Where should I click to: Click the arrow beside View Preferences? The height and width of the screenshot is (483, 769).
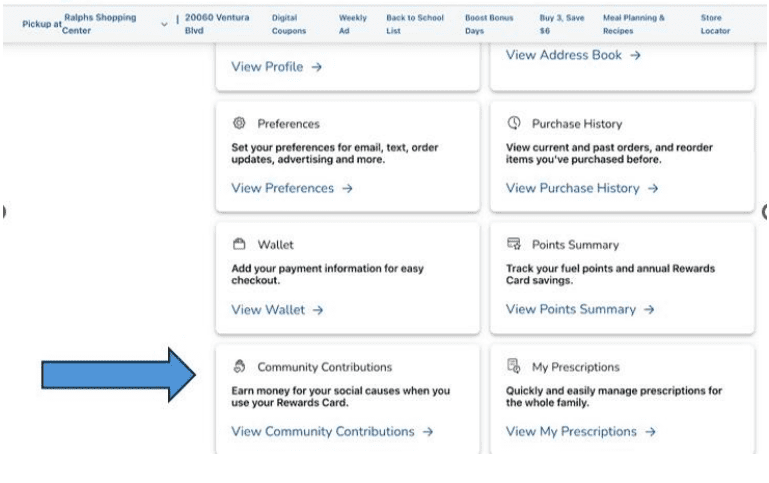(x=347, y=188)
